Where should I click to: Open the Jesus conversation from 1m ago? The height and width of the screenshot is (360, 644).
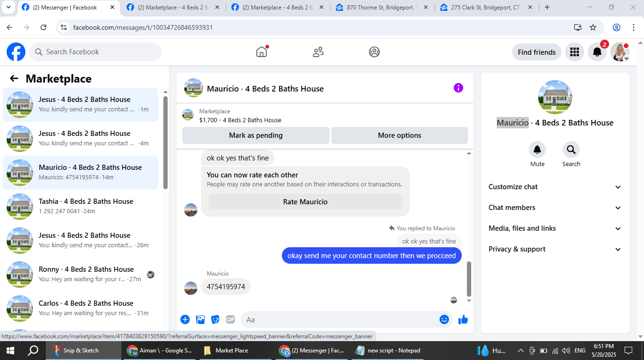(80, 104)
